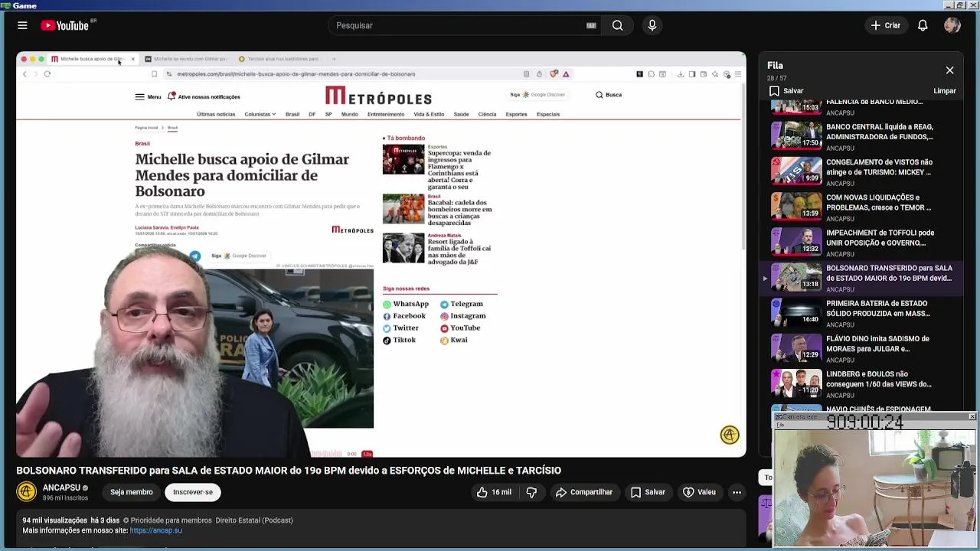Clear the queue with Limpar

pos(945,91)
